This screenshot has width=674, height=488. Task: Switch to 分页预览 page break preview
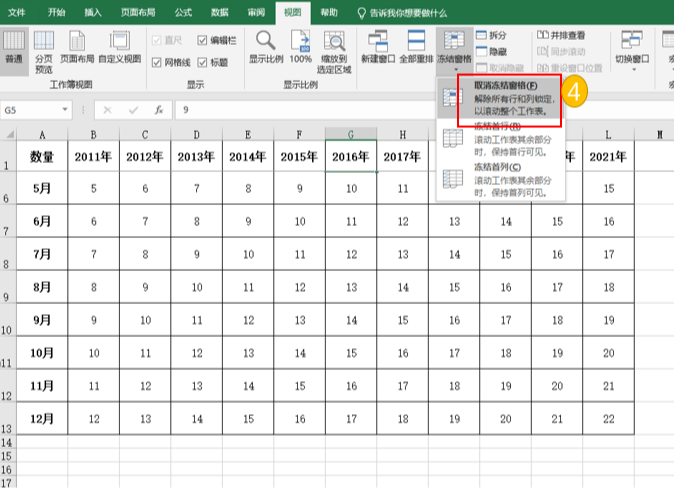[43, 52]
